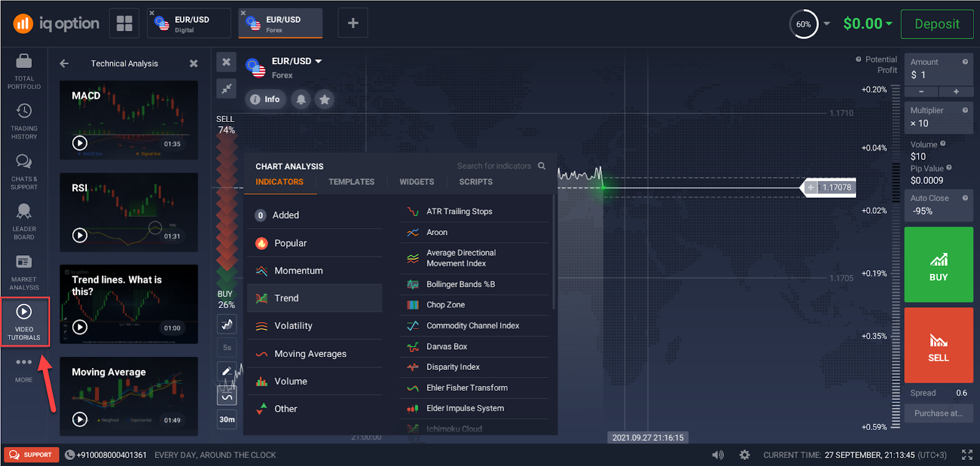Open settings gear in status bar

(745, 455)
